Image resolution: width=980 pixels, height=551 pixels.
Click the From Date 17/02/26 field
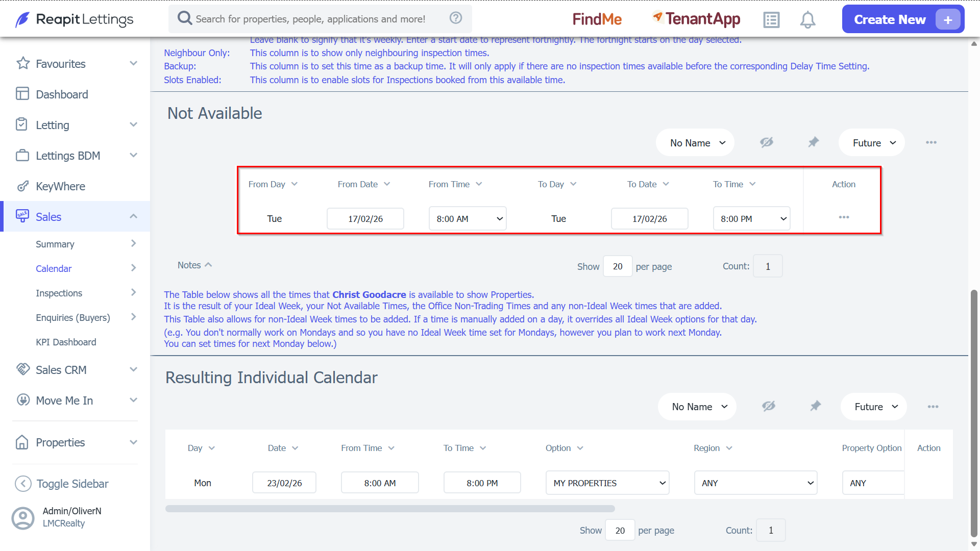tap(365, 219)
